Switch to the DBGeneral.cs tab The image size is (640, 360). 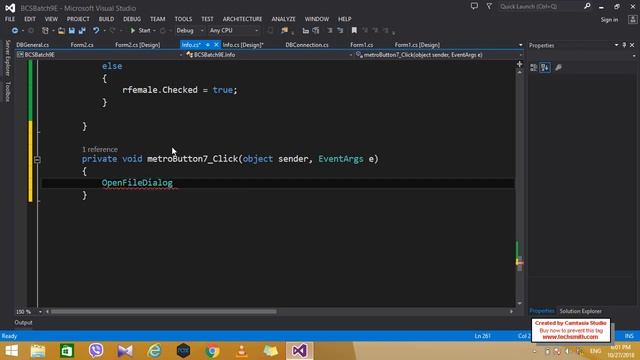pos(33,45)
